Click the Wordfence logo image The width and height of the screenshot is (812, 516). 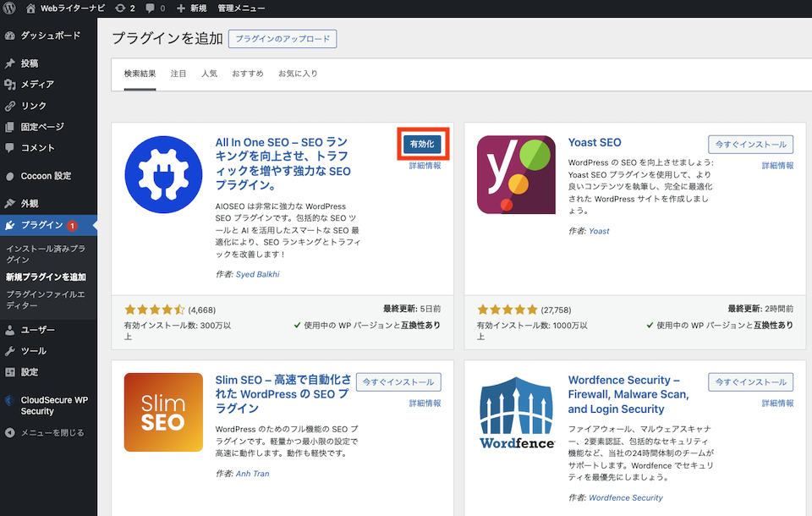(x=516, y=413)
